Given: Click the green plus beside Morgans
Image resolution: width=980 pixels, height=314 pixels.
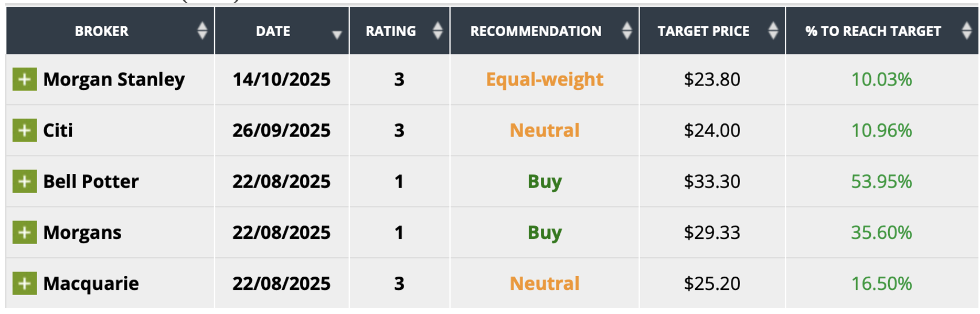Looking at the screenshot, I should coord(24,232).
